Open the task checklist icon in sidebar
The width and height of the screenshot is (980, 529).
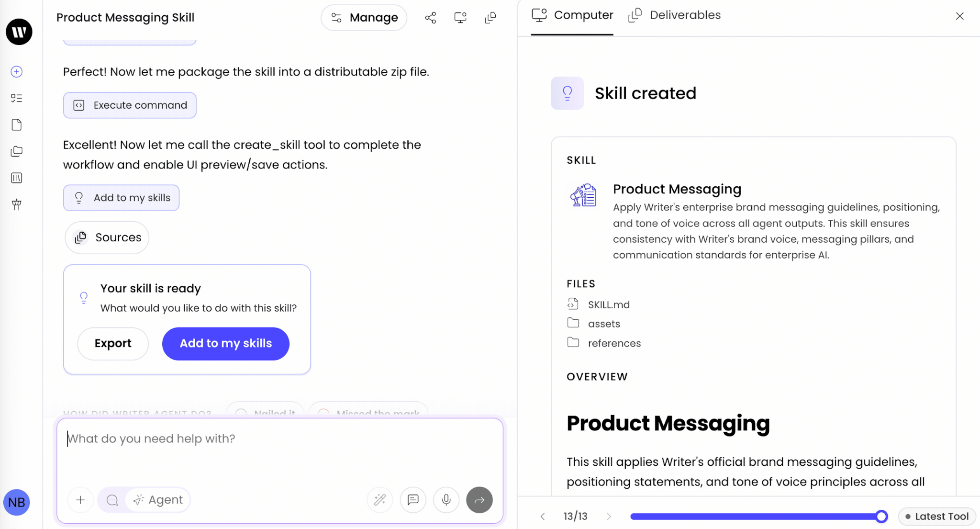(17, 98)
